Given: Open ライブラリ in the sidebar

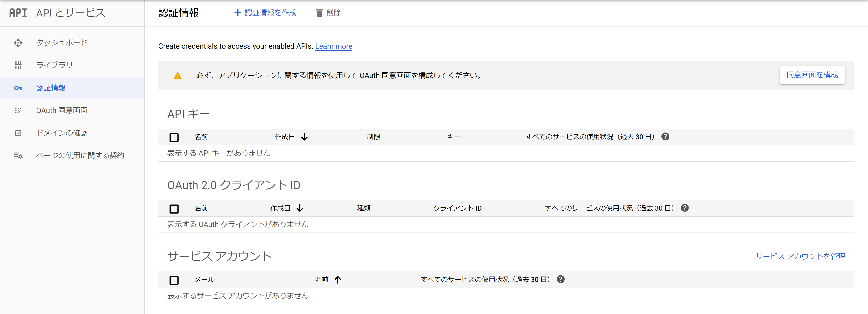Looking at the screenshot, I should point(72,65).
